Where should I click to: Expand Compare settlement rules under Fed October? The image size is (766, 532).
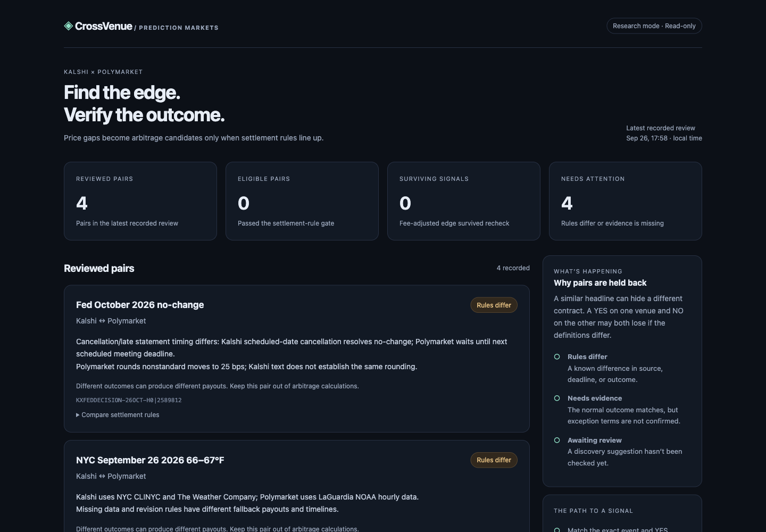(x=118, y=415)
